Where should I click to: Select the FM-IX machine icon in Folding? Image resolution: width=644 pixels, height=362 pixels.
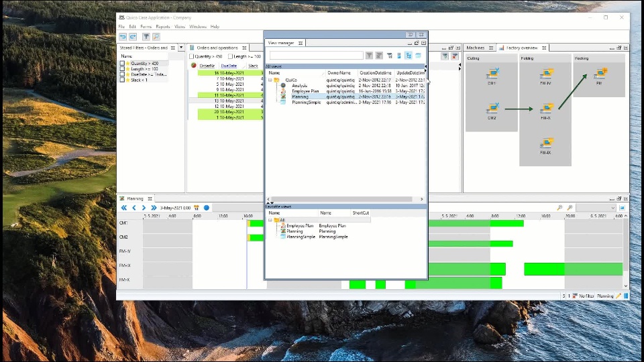tap(546, 143)
